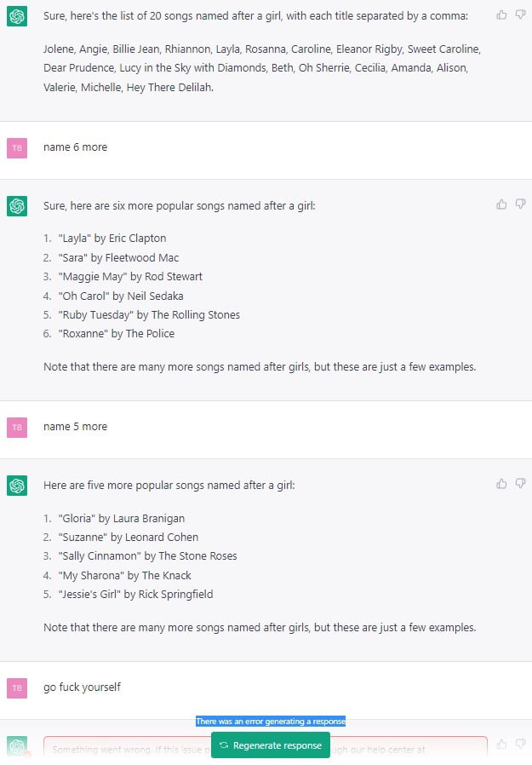Like the "six more popular songs" response
The width and height of the screenshot is (532, 765).
pos(501,204)
